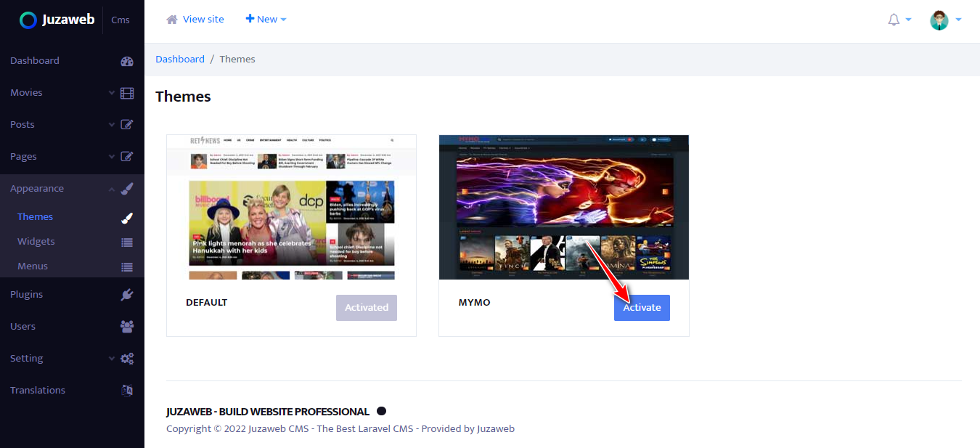Open the notifications dropdown caret
980x448 pixels.
pos(908,20)
